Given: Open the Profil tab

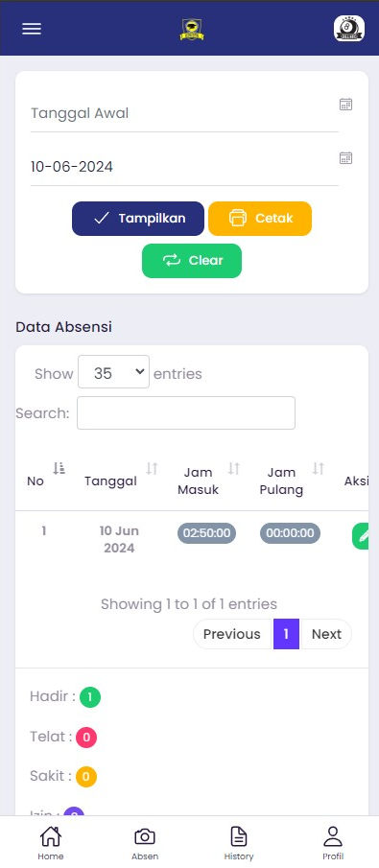Looking at the screenshot, I should click(333, 842).
